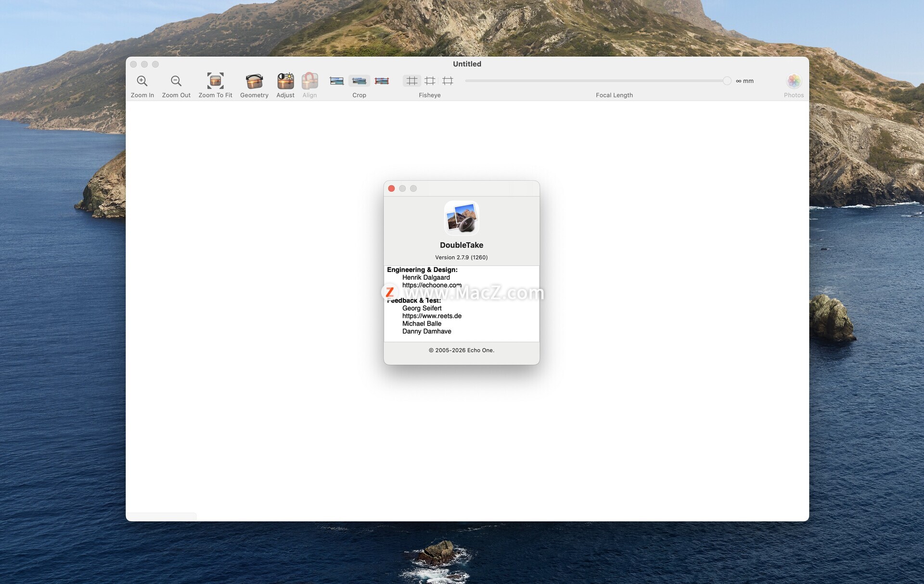This screenshot has width=924, height=584.
Task: Click the Untitled window title
Action: (467, 64)
